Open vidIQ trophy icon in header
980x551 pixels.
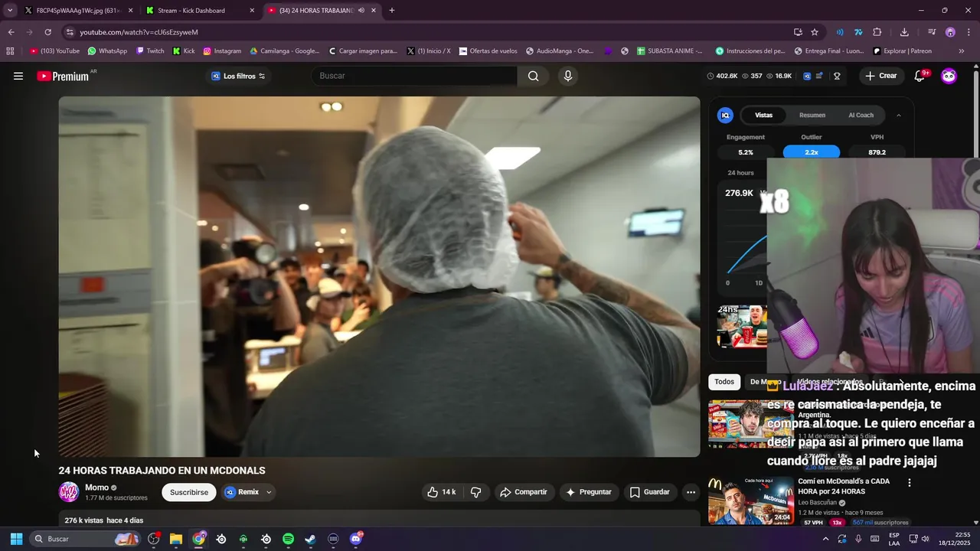pyautogui.click(x=837, y=76)
